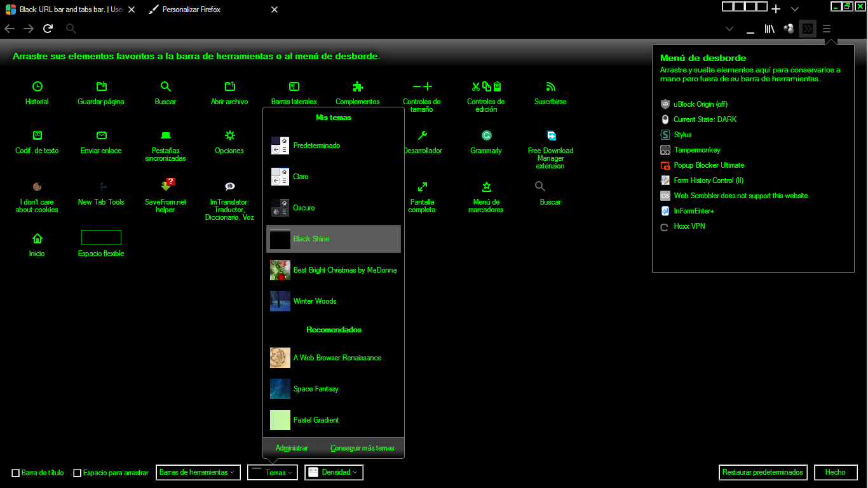The image size is (868, 488).
Task: Select the Grammarly extension icon
Action: 486,135
